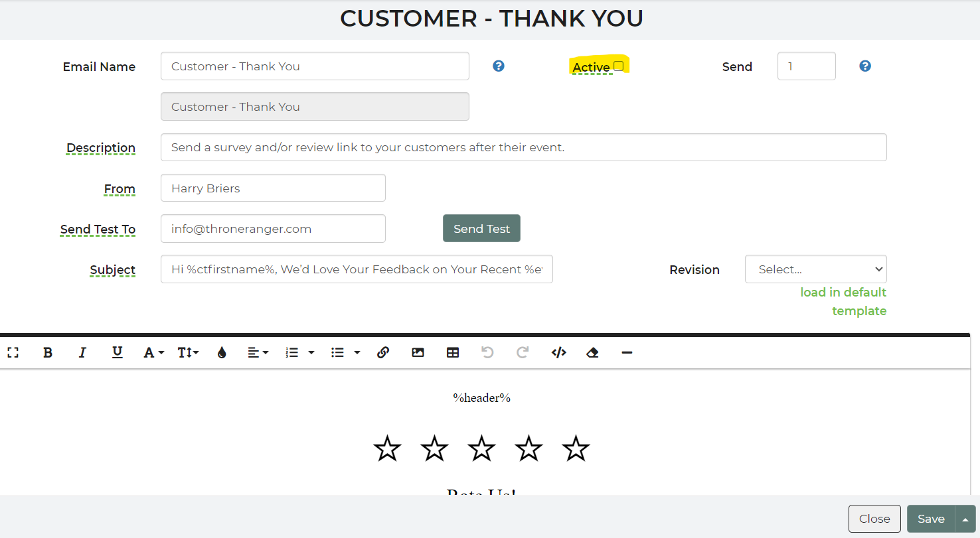Click the Send Test button
The height and width of the screenshot is (538, 980).
(x=481, y=229)
